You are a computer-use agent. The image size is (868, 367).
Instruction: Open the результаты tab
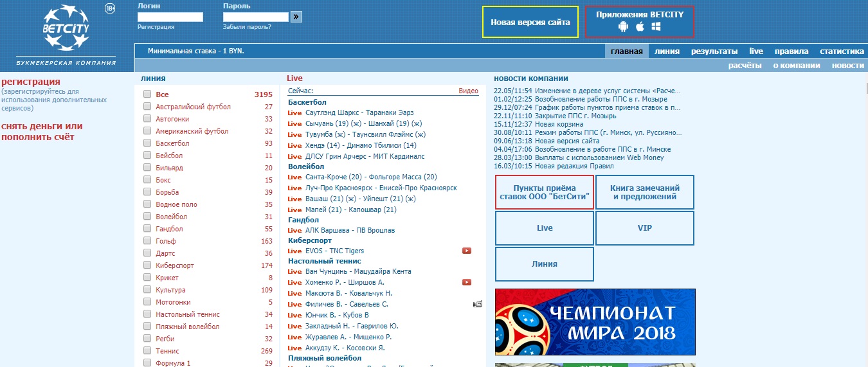pyautogui.click(x=714, y=51)
